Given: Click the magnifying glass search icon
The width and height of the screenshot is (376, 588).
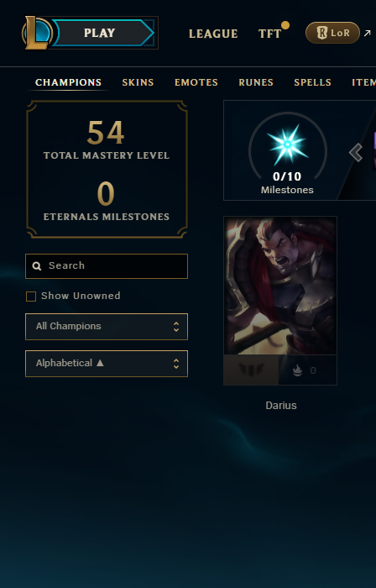Looking at the screenshot, I should point(37,266).
